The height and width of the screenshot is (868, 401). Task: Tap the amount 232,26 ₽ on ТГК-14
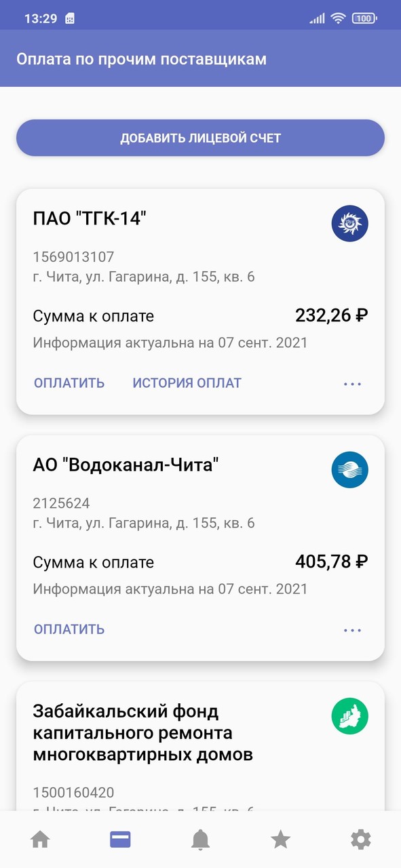point(332,315)
